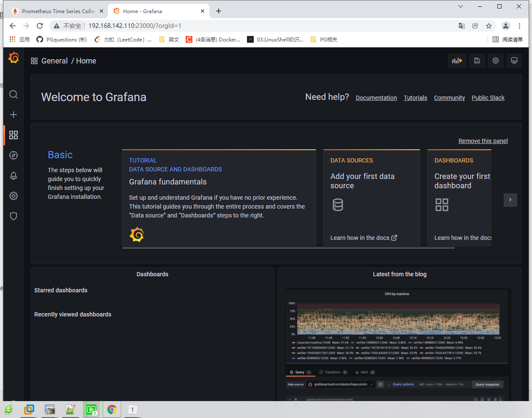Open the Configuration gear in sidebar

click(14, 196)
